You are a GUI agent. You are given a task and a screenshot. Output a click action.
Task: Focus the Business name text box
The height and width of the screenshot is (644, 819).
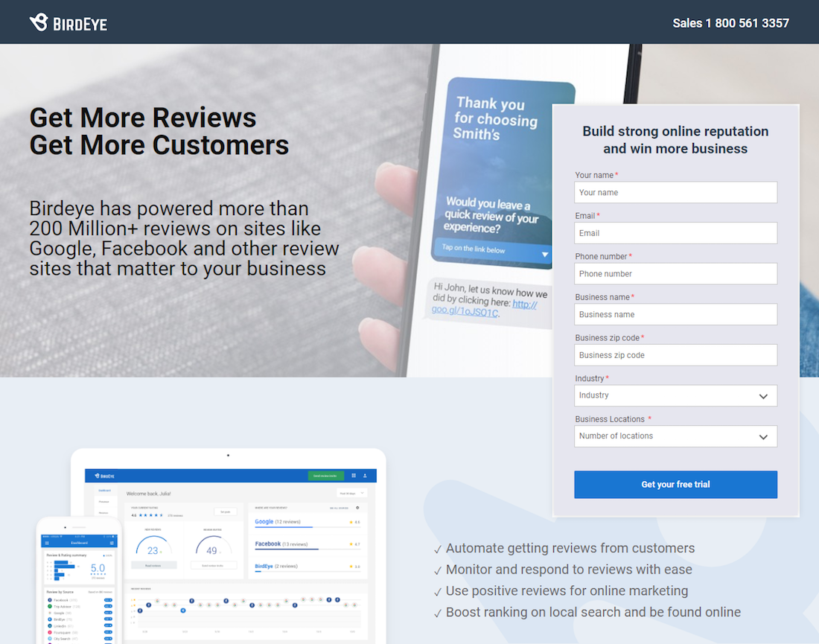675,314
